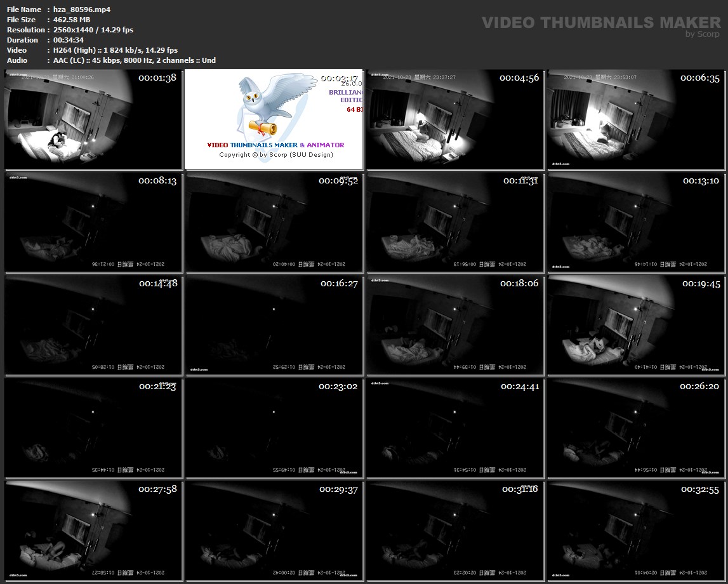Click the VIDEO THUMBNAILS MAKER watermark title
Image resolution: width=728 pixels, height=584 pixels.
coord(600,23)
